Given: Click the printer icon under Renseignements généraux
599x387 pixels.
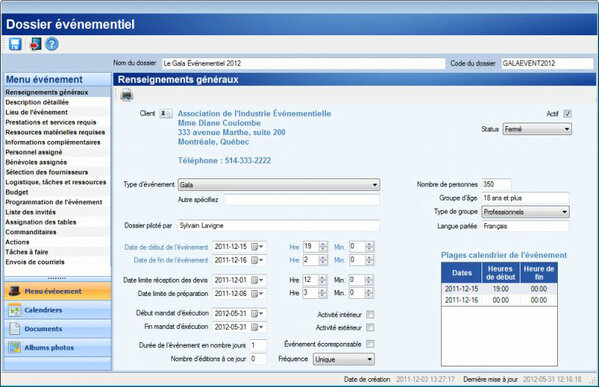Looking at the screenshot, I should [x=126, y=95].
